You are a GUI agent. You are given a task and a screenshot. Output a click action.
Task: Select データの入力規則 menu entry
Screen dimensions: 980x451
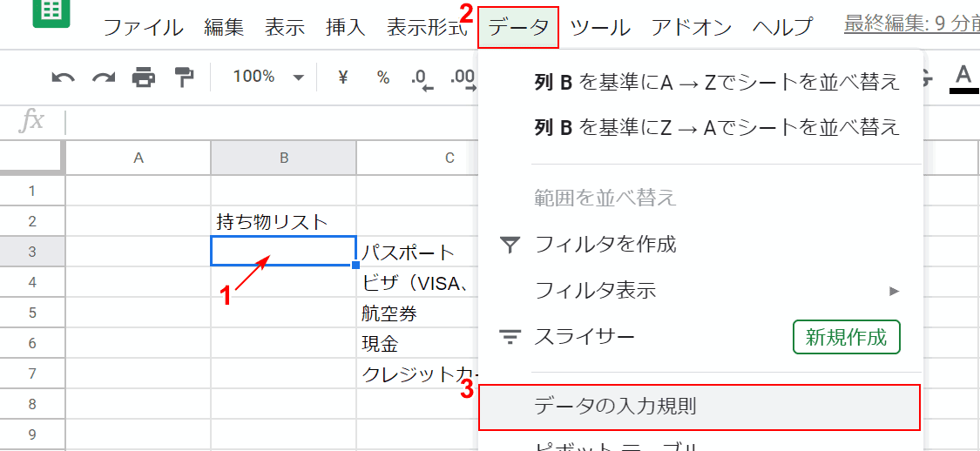pyautogui.click(x=699, y=407)
